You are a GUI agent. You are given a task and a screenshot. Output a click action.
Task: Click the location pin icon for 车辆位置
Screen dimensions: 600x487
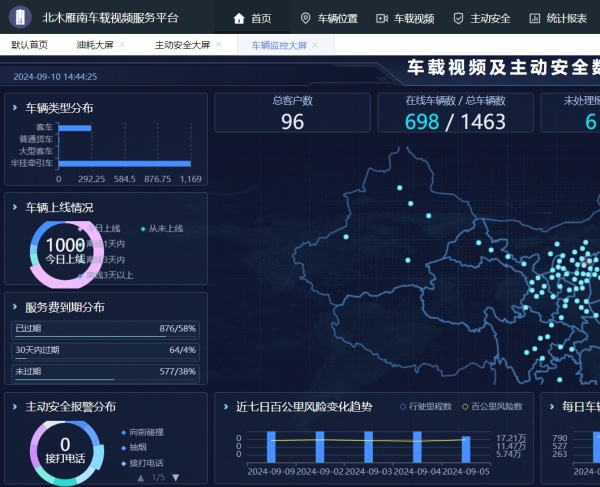pos(305,18)
